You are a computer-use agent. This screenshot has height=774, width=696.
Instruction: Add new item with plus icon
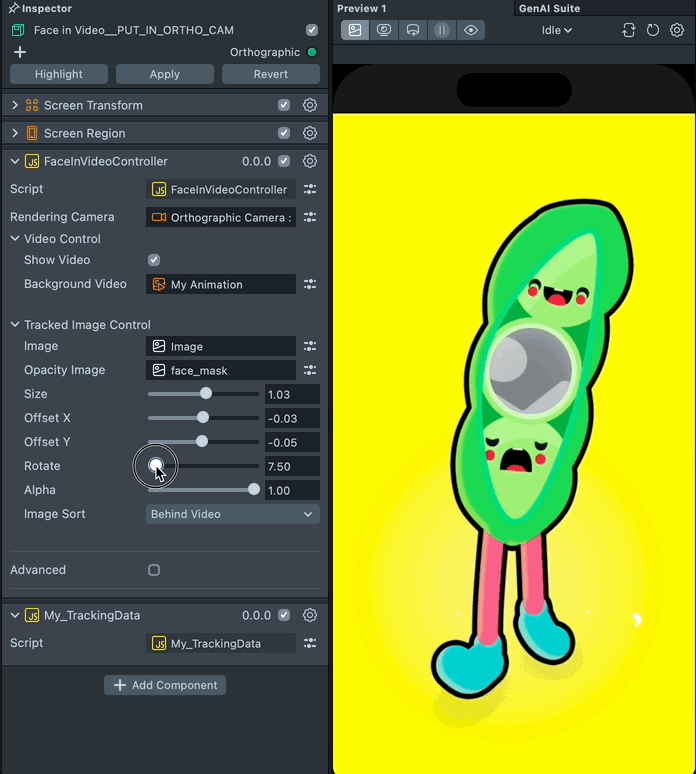click(x=20, y=52)
